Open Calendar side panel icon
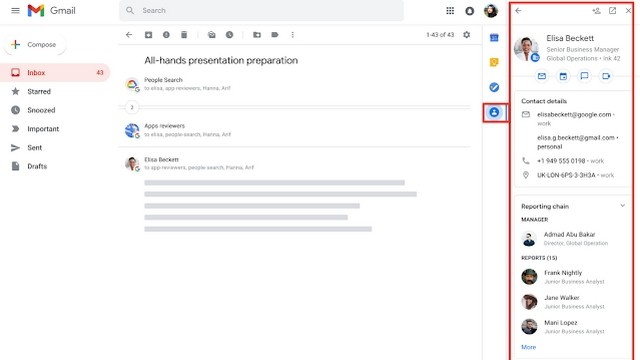The image size is (640, 360). [494, 38]
